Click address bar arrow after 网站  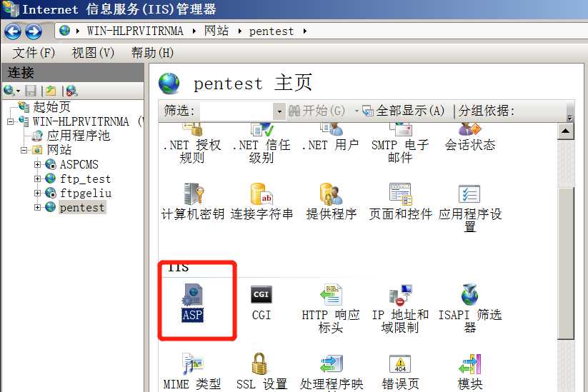239,31
